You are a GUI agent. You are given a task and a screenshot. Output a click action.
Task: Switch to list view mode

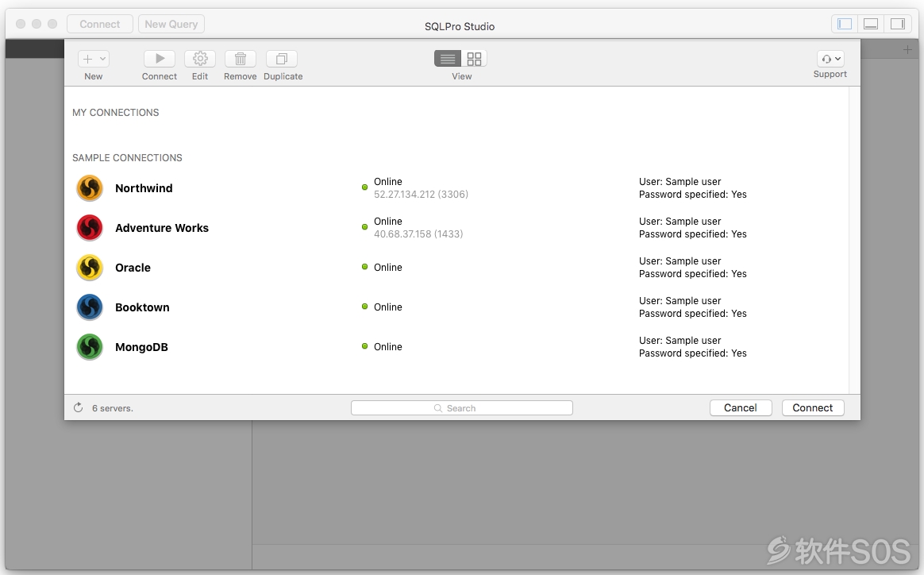click(448, 59)
